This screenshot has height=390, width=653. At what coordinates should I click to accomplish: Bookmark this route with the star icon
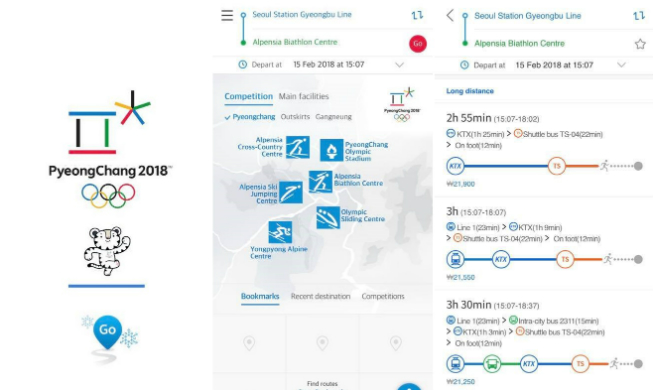[640, 44]
